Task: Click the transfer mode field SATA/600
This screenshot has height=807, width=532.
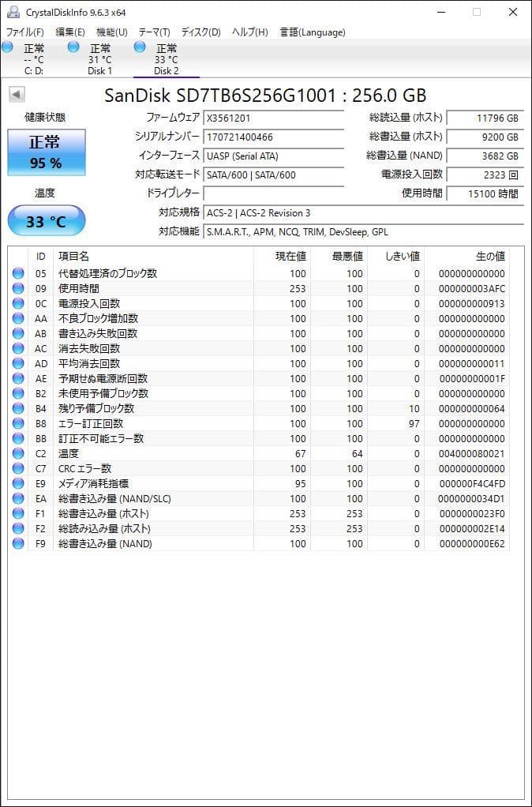Action: pos(274,175)
